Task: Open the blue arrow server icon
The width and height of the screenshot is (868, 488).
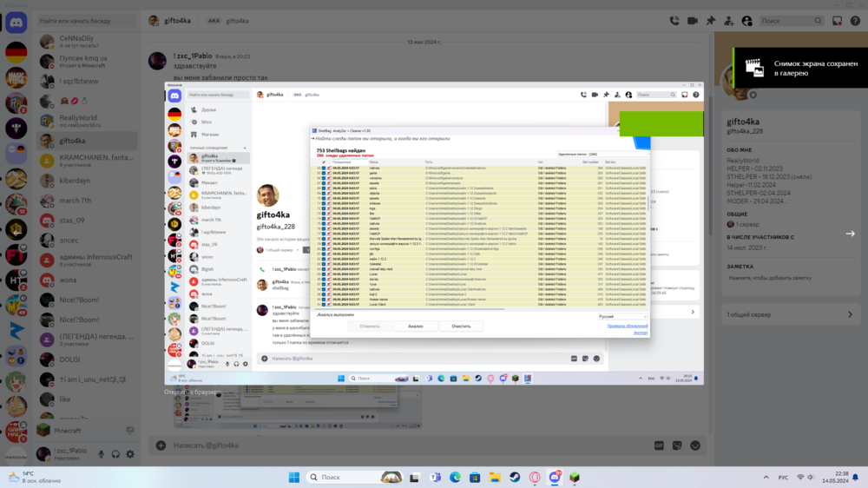Action: tap(16, 331)
